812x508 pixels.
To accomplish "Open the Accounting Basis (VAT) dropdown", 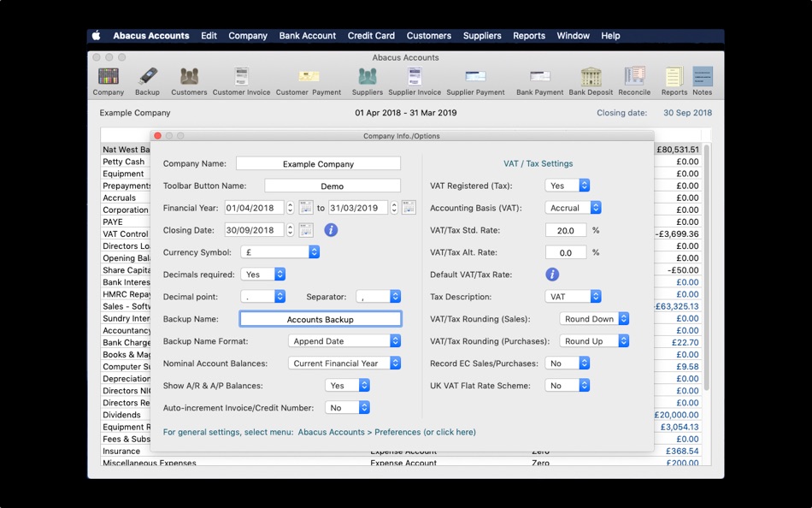I will (574, 208).
